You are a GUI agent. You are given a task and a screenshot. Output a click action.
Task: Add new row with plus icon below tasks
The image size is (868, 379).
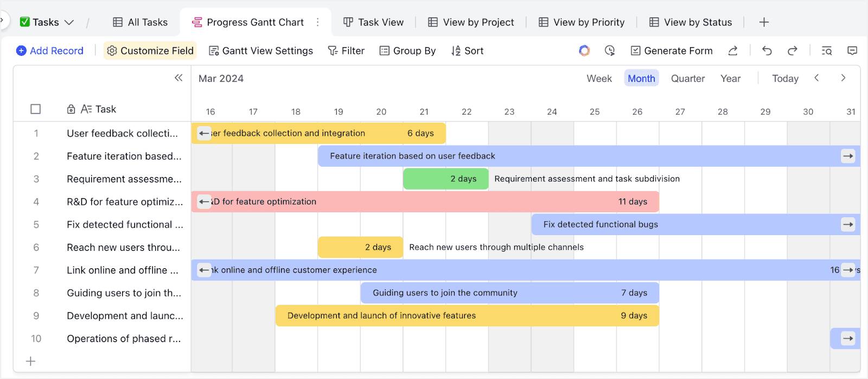click(31, 361)
